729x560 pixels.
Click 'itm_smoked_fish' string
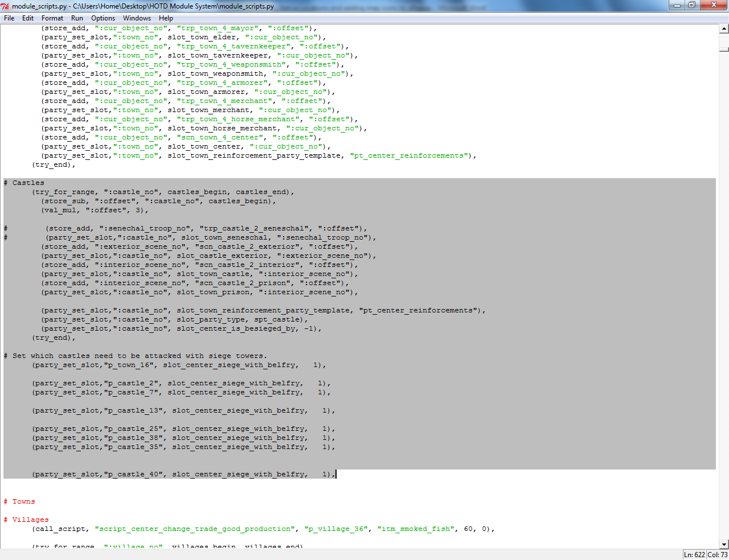pos(416,529)
